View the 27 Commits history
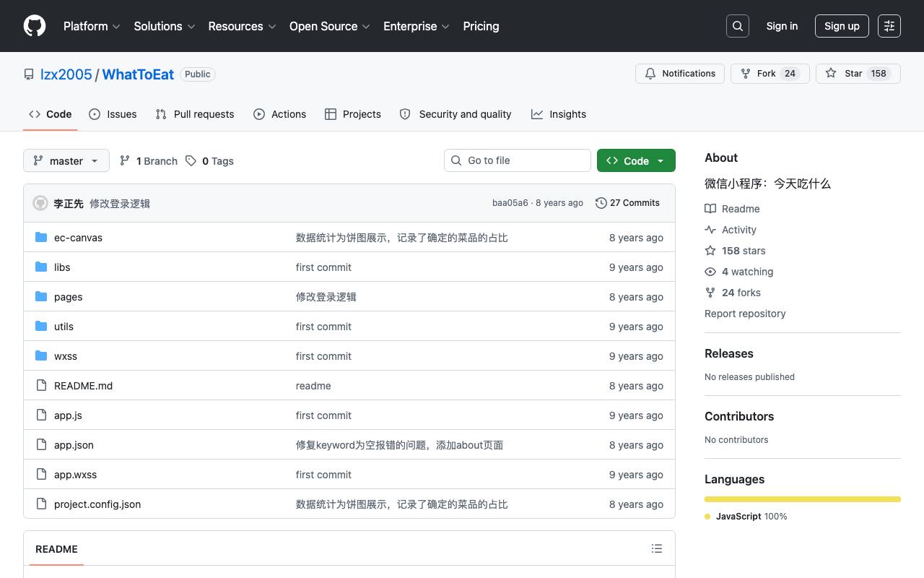The image size is (924, 578). [x=627, y=203]
